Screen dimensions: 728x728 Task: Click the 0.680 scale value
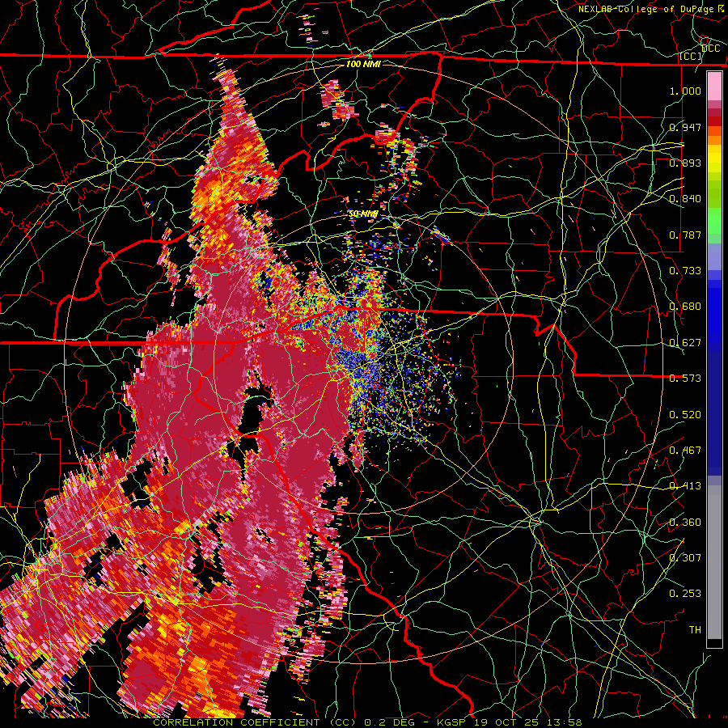(x=685, y=307)
